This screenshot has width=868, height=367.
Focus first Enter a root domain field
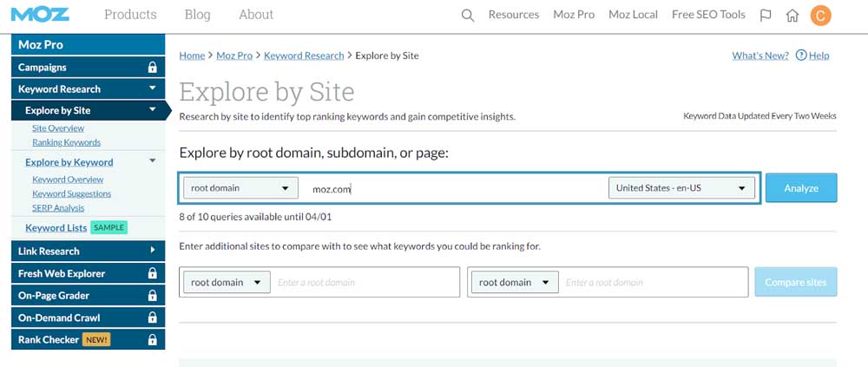(x=365, y=282)
